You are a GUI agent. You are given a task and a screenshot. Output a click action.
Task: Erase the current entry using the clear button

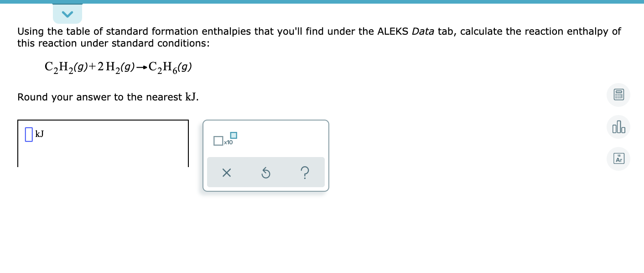[227, 172]
